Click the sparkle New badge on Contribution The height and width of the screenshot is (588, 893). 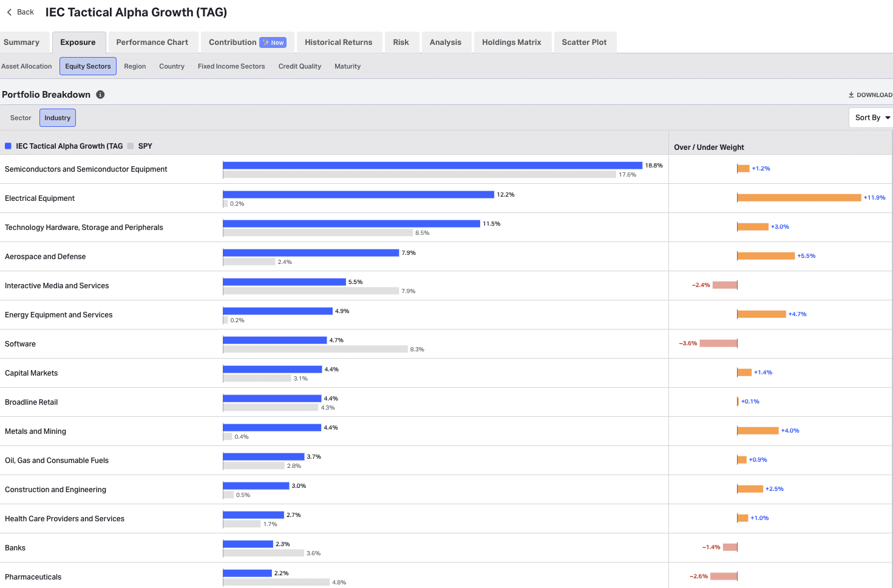[273, 42]
